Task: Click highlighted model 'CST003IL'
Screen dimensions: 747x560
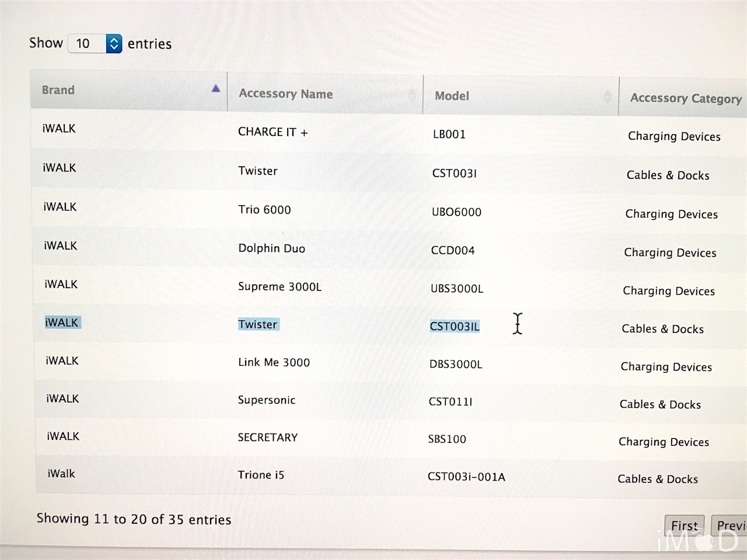Action: tap(455, 327)
